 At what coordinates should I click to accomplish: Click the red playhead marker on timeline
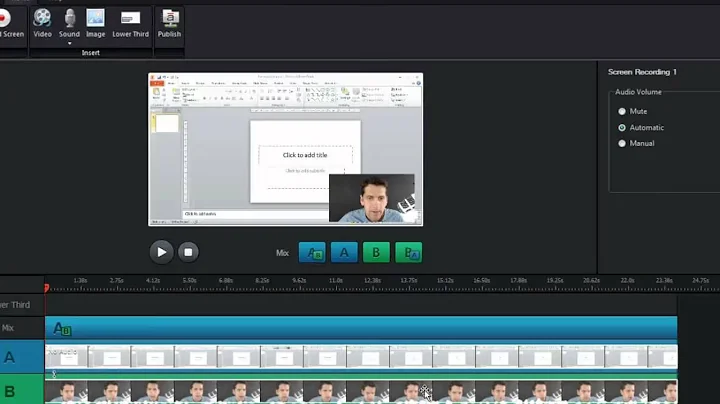pyautogui.click(x=46, y=288)
